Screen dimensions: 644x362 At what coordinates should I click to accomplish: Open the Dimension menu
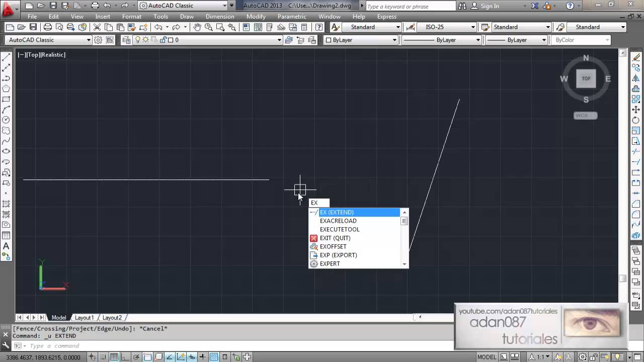(220, 17)
